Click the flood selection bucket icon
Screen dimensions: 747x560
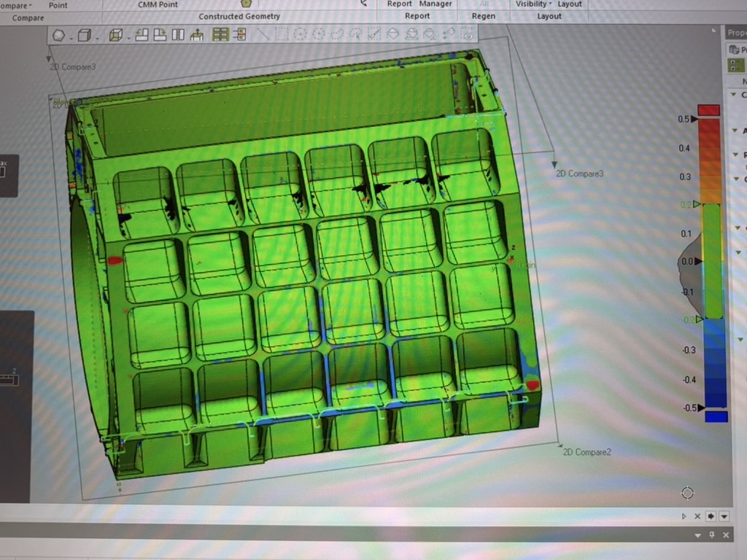click(393, 34)
